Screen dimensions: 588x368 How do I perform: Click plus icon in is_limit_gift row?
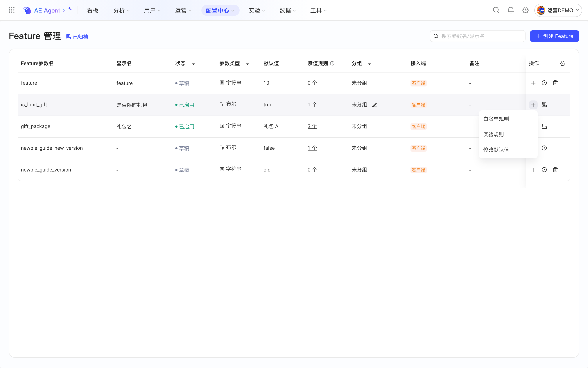pyautogui.click(x=533, y=105)
